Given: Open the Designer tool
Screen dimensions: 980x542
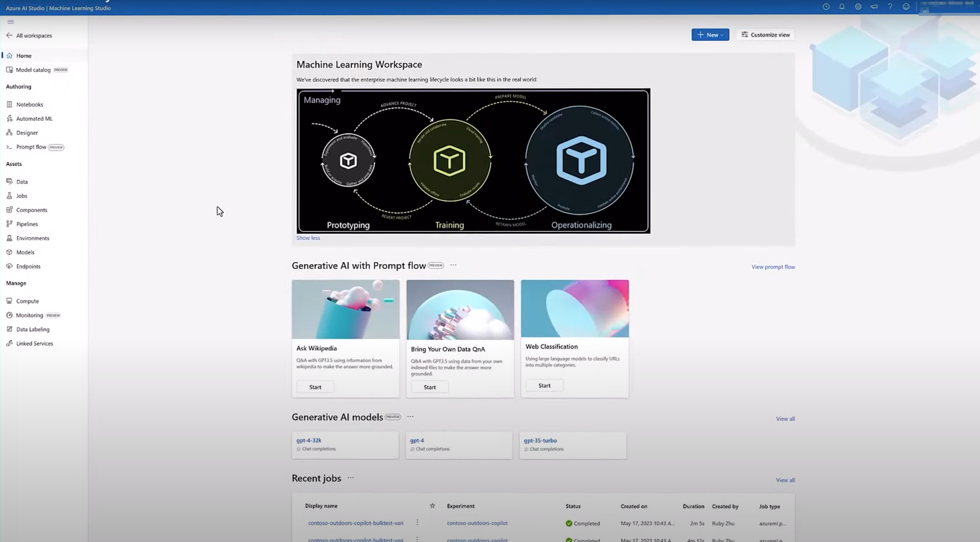Looking at the screenshot, I should pyautogui.click(x=27, y=133).
